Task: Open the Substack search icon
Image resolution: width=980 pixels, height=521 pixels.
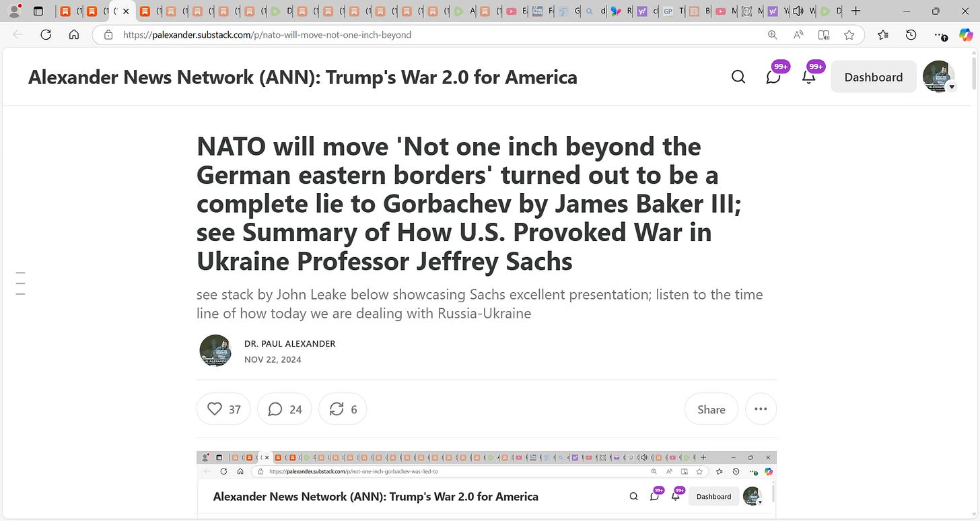Action: click(x=738, y=77)
